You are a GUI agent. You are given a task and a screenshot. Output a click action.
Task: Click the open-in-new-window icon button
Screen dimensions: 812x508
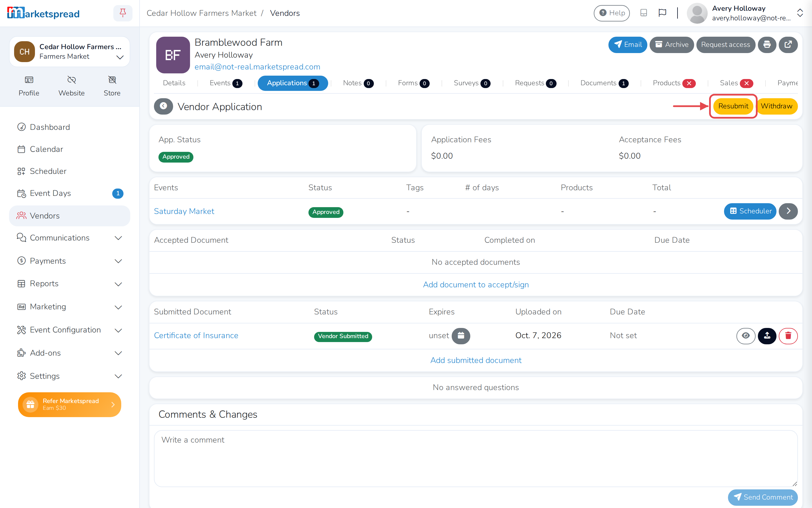tap(788, 45)
